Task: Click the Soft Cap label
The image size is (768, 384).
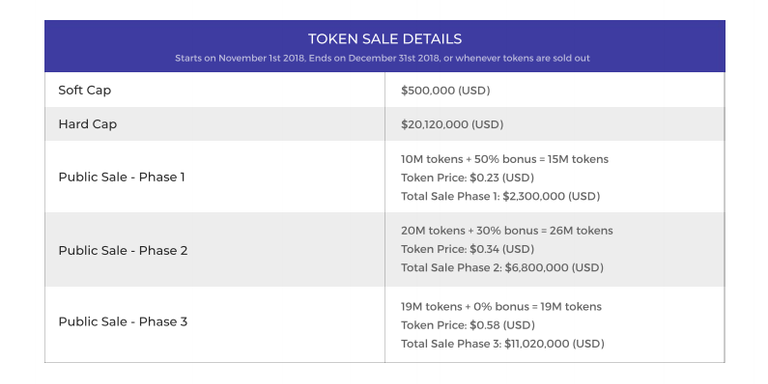Action: [x=85, y=91]
